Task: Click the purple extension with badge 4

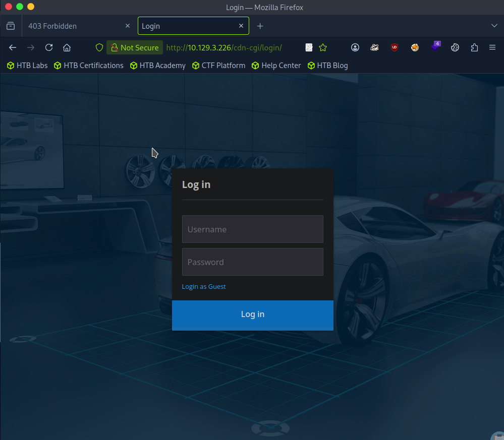Action: click(435, 47)
